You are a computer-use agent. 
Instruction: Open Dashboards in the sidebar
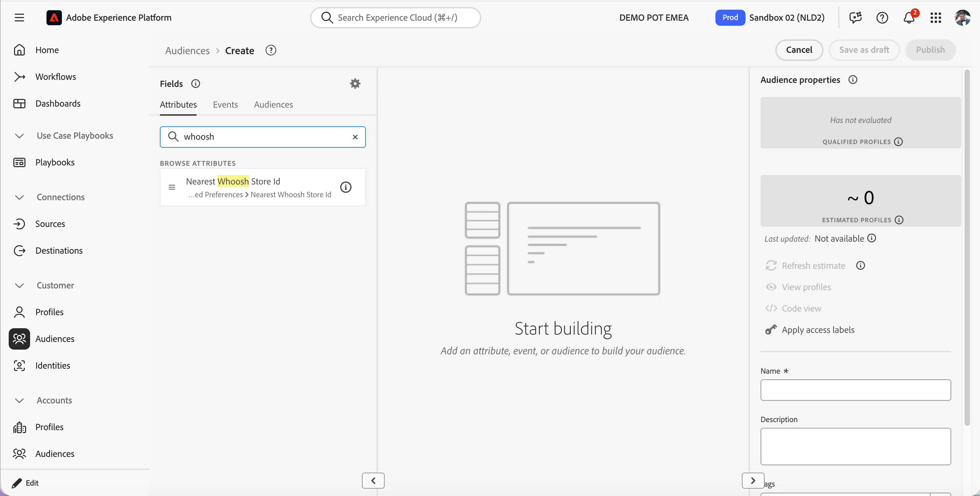[58, 103]
